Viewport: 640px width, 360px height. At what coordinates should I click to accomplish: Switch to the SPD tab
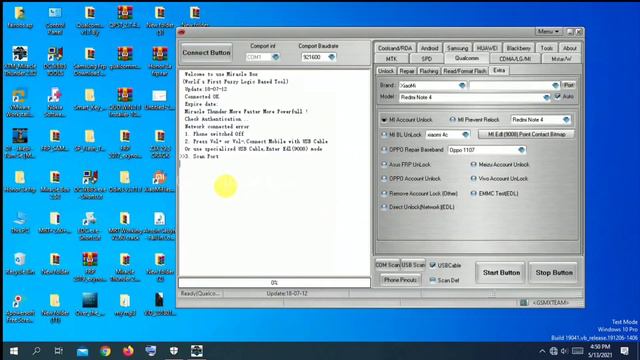click(x=427, y=59)
